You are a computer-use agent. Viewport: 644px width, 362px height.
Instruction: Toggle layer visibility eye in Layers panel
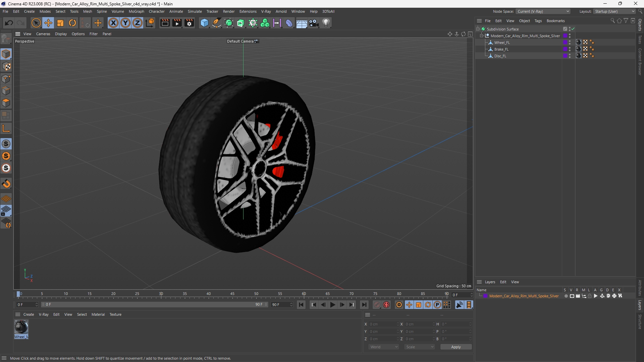coord(572,296)
